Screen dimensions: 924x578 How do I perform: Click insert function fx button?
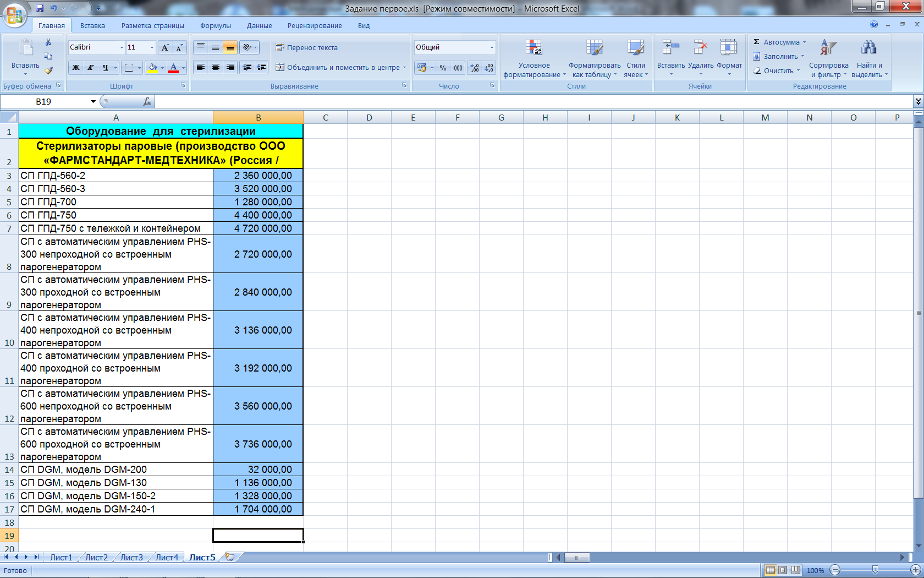[147, 101]
